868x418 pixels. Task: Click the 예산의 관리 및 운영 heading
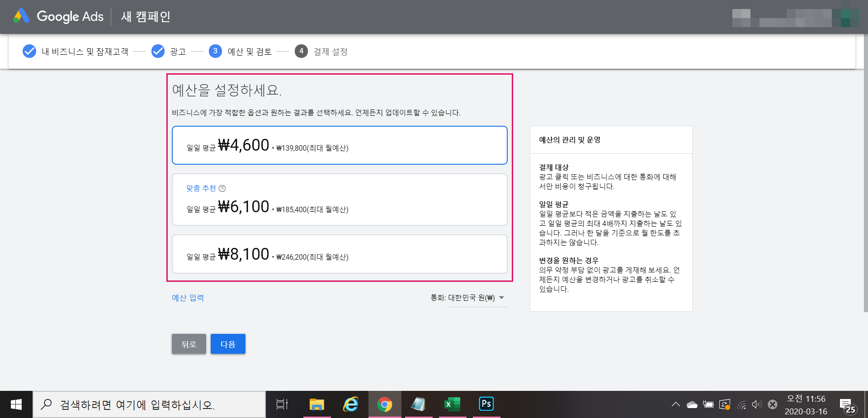[x=570, y=140]
